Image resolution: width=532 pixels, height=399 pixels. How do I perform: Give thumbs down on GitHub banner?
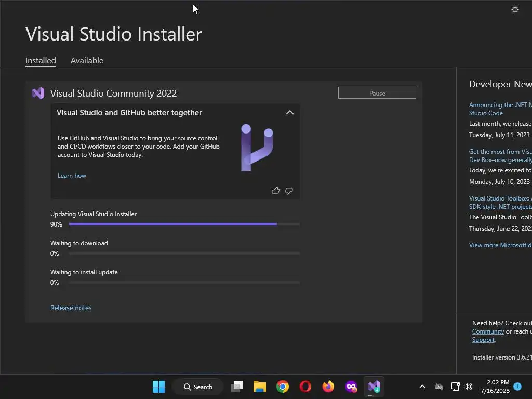[x=289, y=191]
